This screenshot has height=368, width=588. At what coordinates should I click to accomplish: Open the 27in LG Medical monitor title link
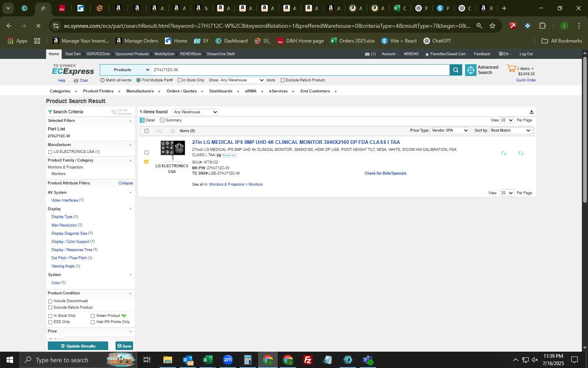coord(296,142)
